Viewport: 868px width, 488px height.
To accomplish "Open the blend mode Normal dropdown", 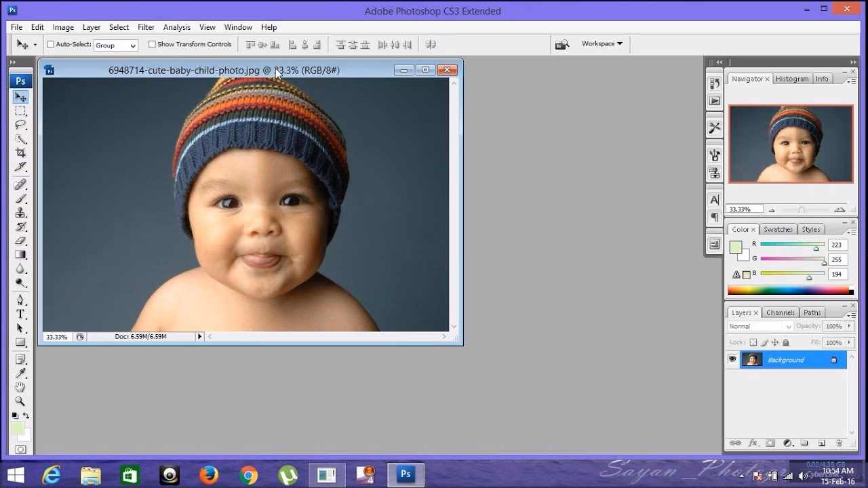I will pyautogui.click(x=759, y=326).
